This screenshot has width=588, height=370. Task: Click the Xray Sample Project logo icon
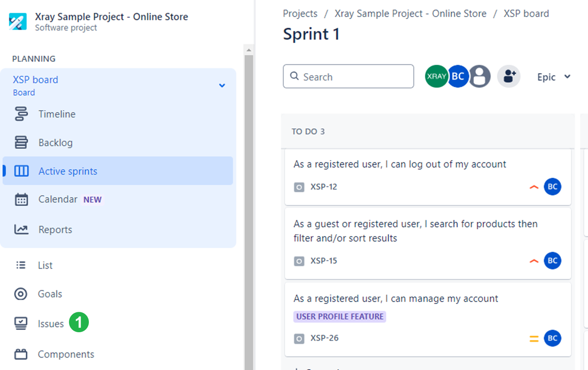pyautogui.click(x=17, y=21)
